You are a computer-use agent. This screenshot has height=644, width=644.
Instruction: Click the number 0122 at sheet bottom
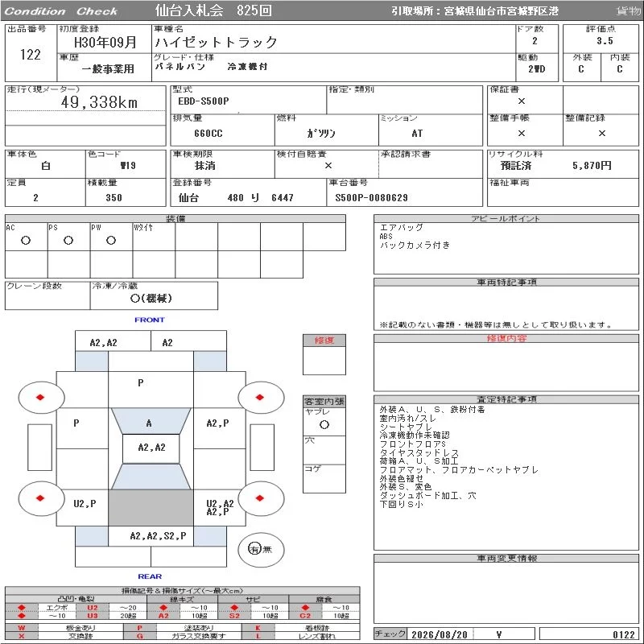[624, 634]
